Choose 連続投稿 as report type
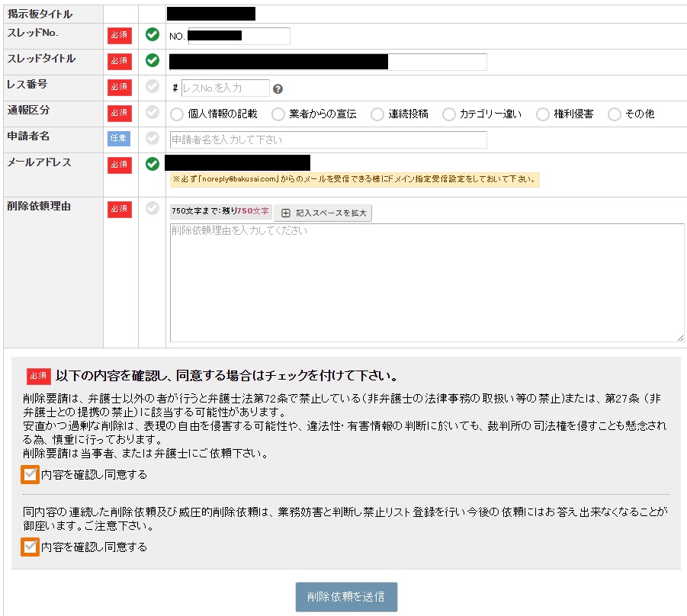The width and height of the screenshot is (687, 616). point(377,114)
